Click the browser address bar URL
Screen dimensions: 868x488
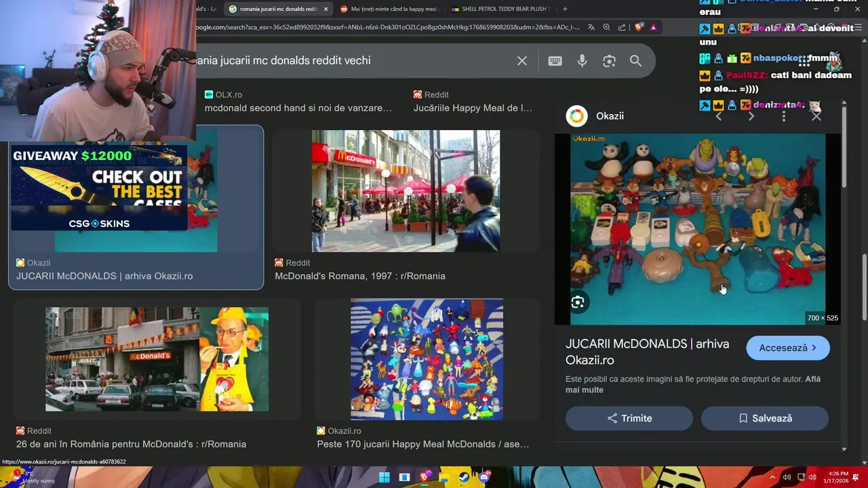click(x=387, y=27)
